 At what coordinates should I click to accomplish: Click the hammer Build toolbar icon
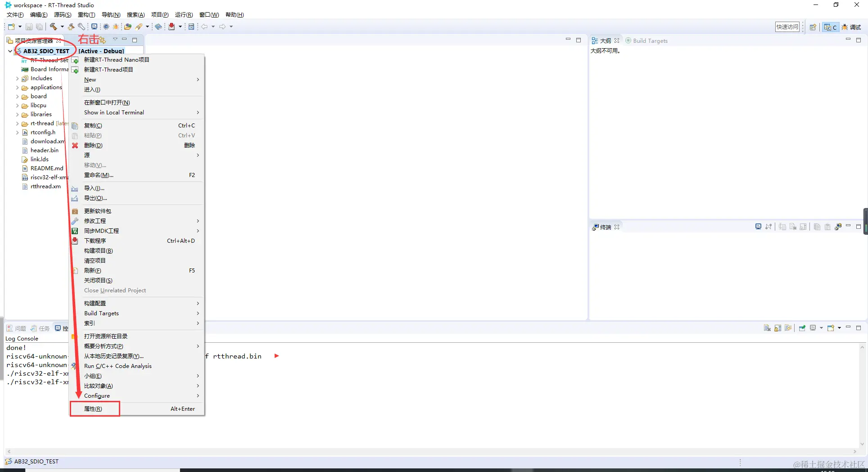click(x=54, y=27)
